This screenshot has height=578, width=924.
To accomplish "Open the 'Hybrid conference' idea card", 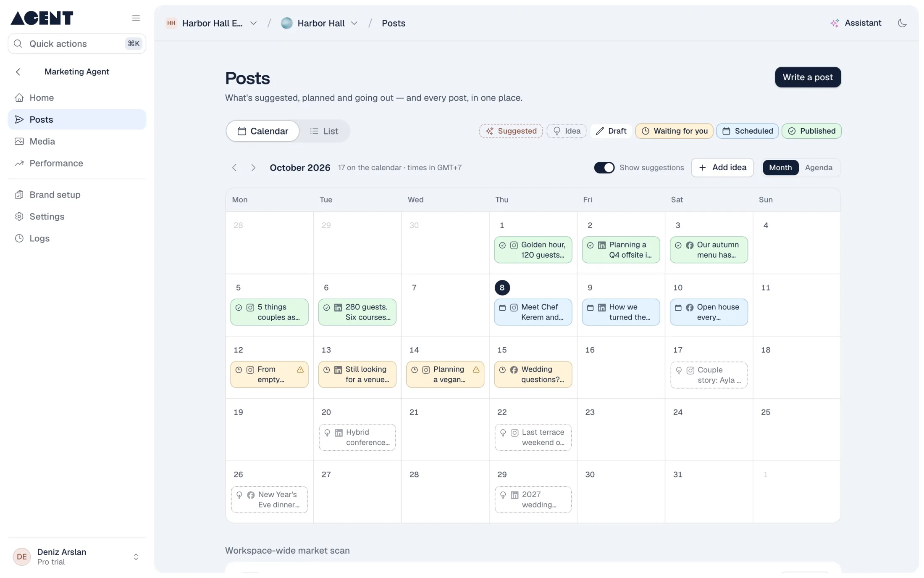I will (357, 437).
